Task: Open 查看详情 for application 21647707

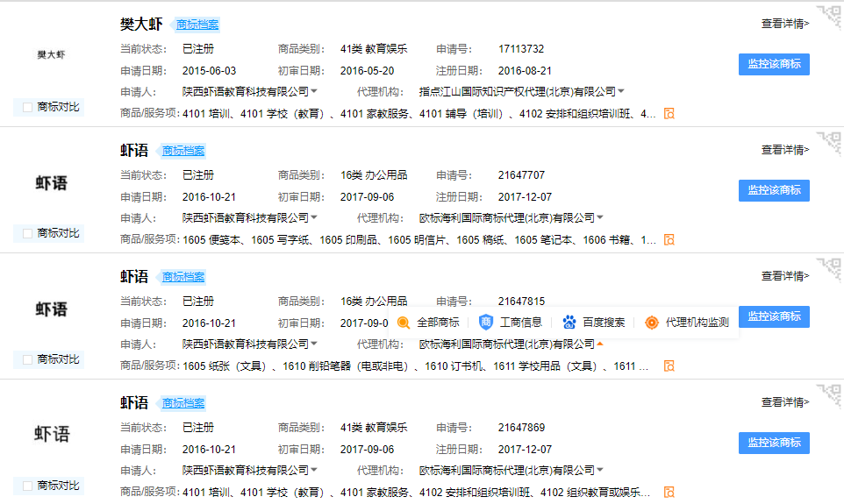Action: point(785,150)
